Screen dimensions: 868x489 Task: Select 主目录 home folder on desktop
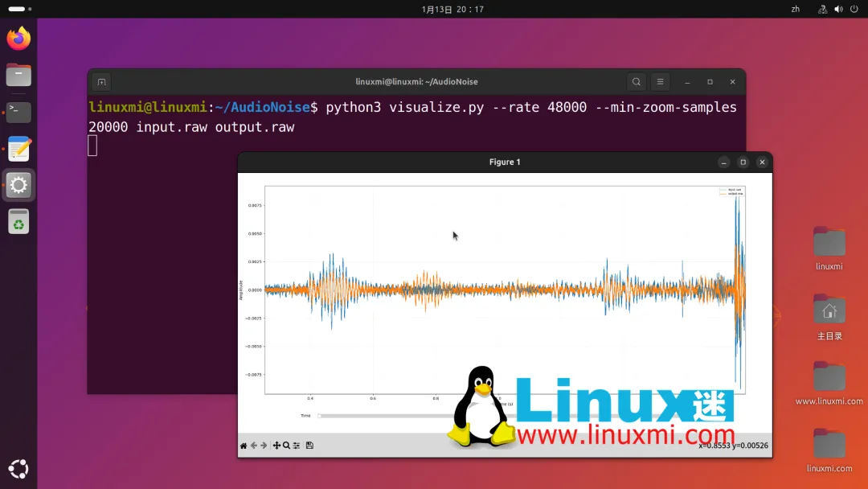pyautogui.click(x=829, y=317)
